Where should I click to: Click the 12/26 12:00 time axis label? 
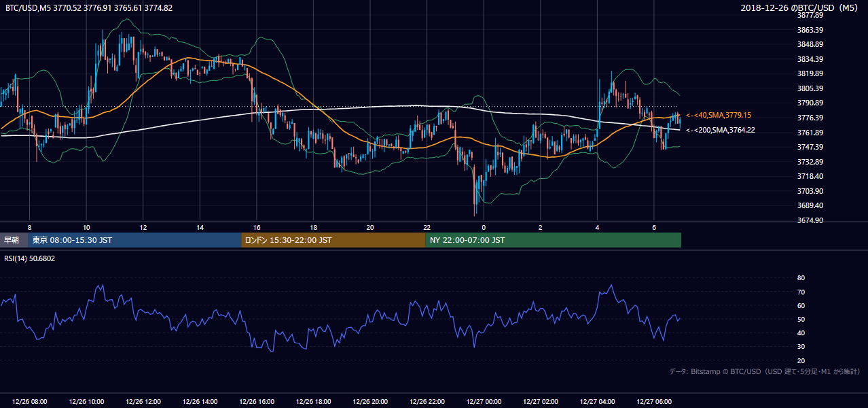pyautogui.click(x=143, y=402)
